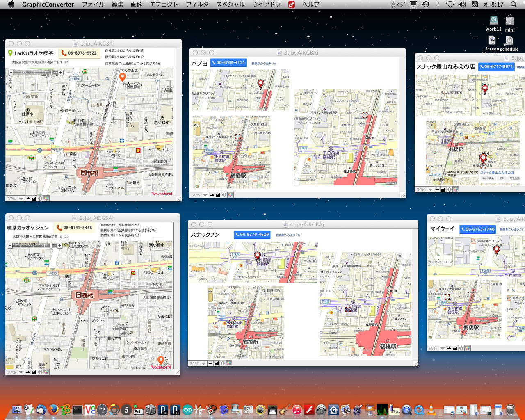Image resolution: width=525 pixels, height=420 pixels.
Task: Open the スペシャル menu
Action: [x=231, y=4]
